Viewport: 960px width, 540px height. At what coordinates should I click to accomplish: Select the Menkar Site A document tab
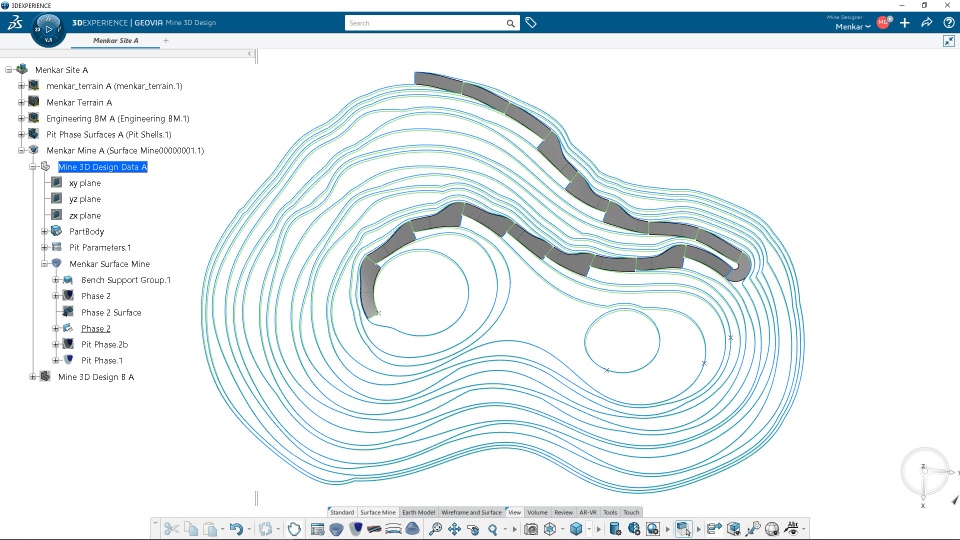116,40
